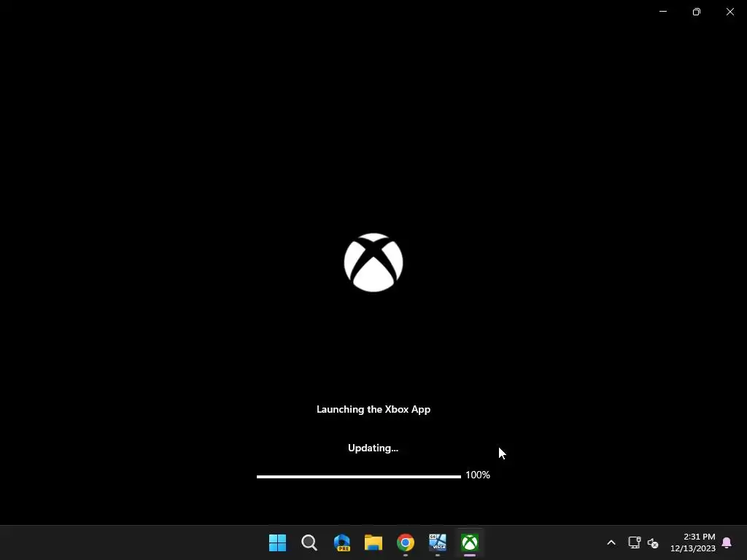Open File Explorer from the taskbar
This screenshot has height=560, width=747.
click(373, 542)
